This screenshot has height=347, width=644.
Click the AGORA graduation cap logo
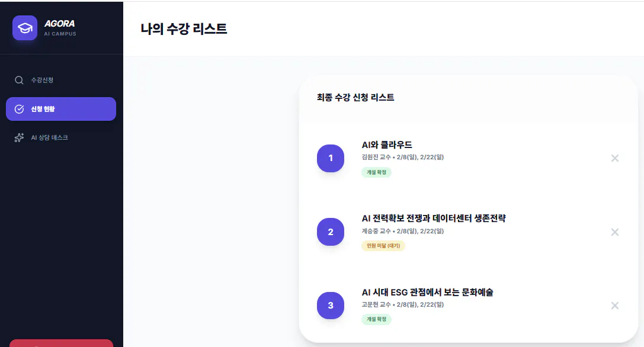click(x=25, y=28)
